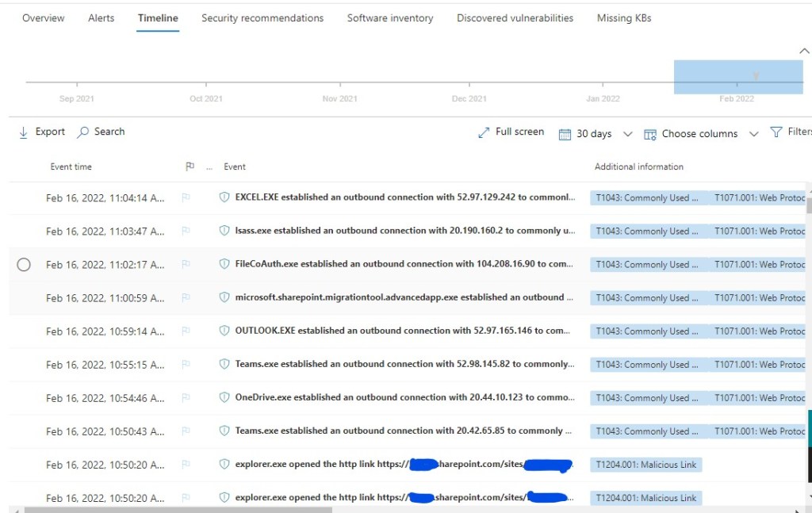Open the Security recommendations tab
812x513 pixels.
pos(262,17)
